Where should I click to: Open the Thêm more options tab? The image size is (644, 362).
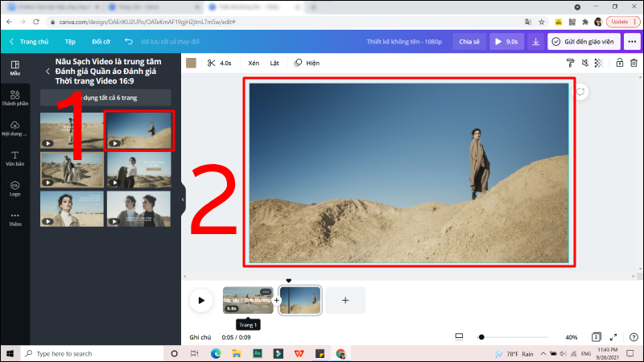point(15,219)
